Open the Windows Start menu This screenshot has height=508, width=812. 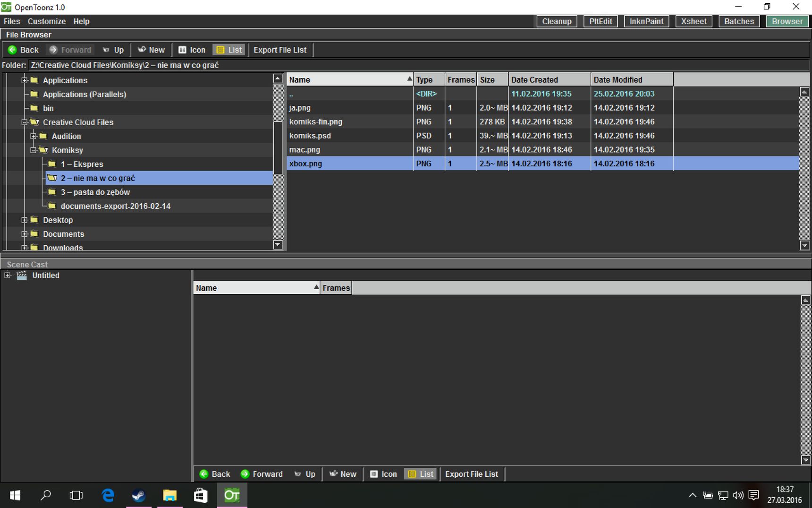[15, 495]
